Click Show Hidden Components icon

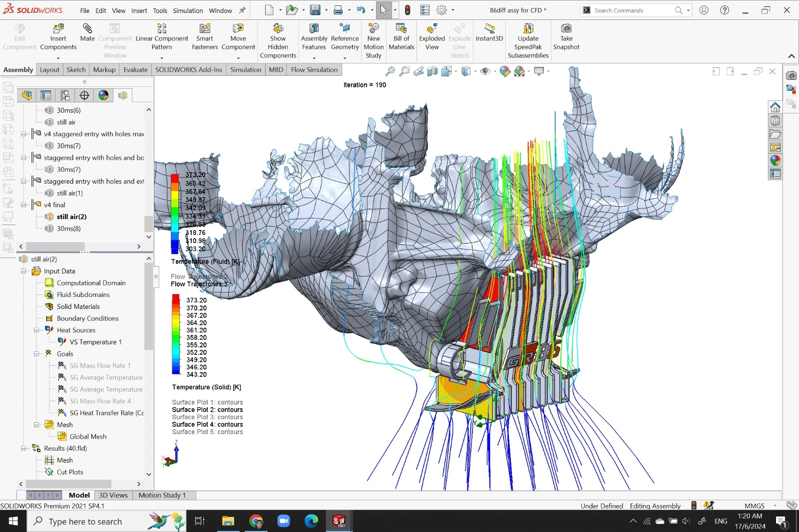pyautogui.click(x=278, y=29)
